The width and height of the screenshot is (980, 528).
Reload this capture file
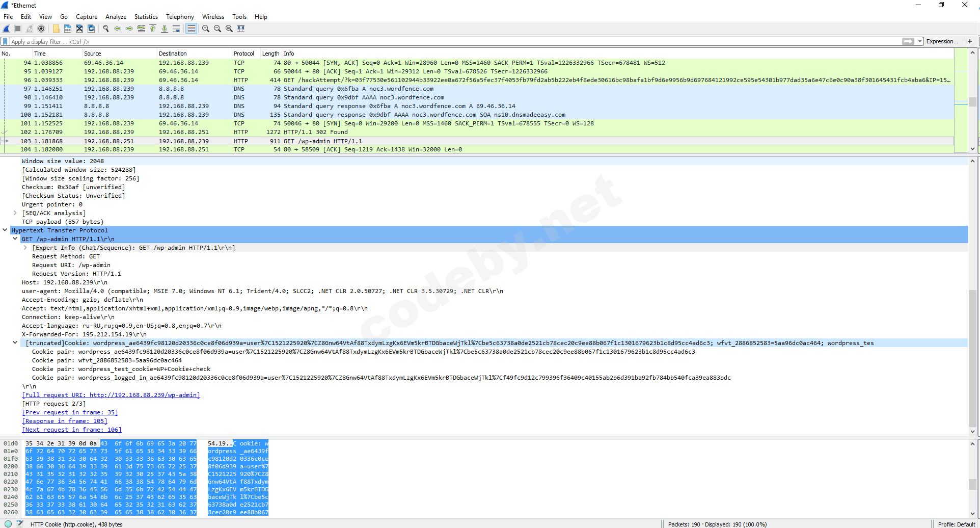pyautogui.click(x=91, y=29)
